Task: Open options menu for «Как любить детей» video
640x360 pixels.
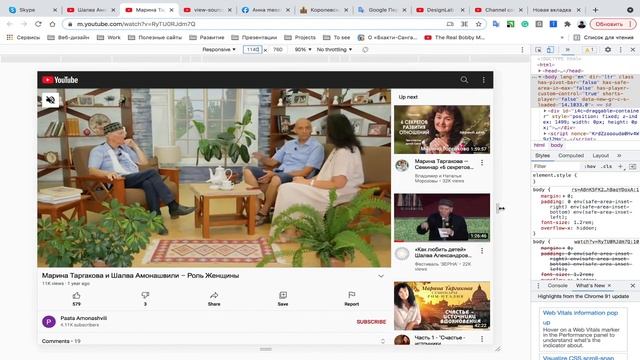Action: pos(482,251)
